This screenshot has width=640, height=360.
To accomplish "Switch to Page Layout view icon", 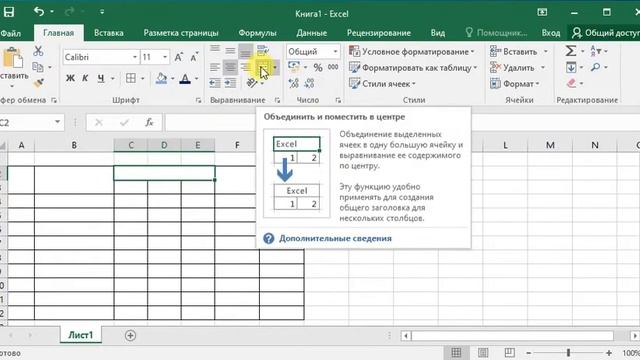I will (483, 352).
